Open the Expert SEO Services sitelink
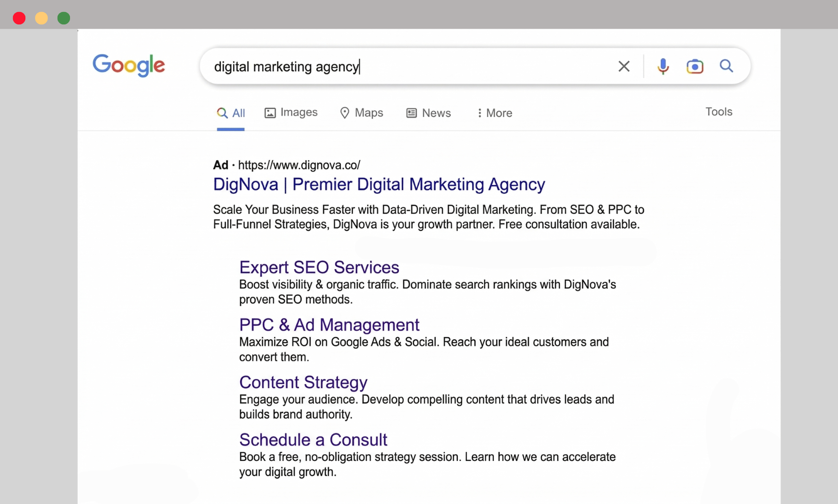 319,267
